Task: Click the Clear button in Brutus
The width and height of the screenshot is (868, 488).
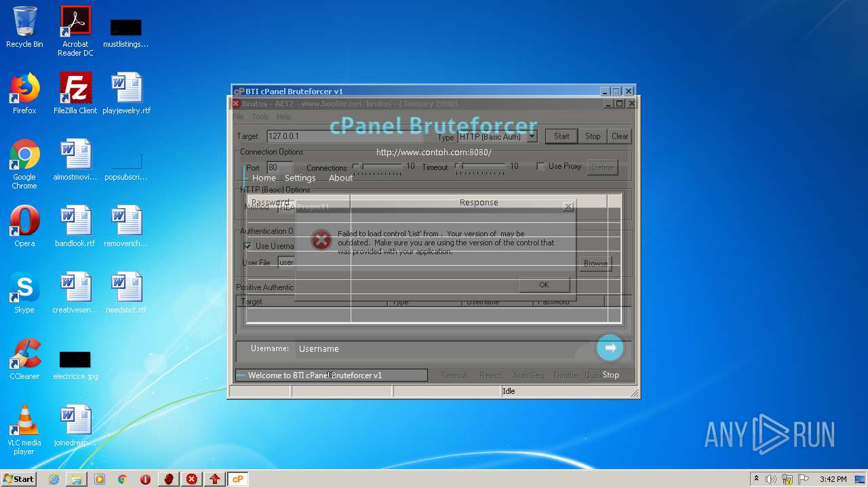Action: tap(620, 136)
